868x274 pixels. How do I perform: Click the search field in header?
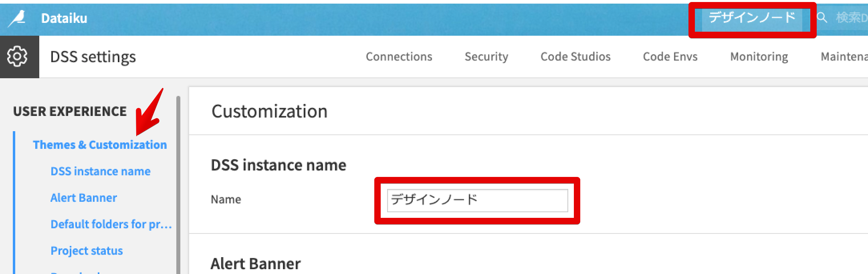coord(851,18)
